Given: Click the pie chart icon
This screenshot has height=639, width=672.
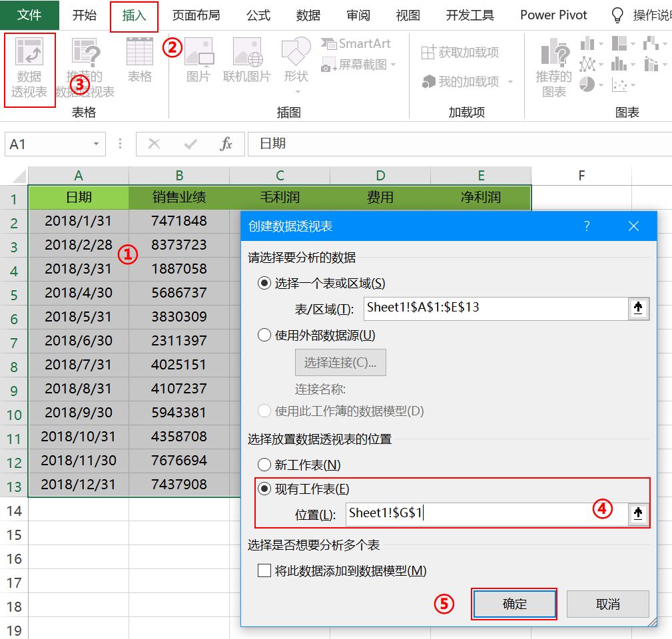Looking at the screenshot, I should (587, 85).
